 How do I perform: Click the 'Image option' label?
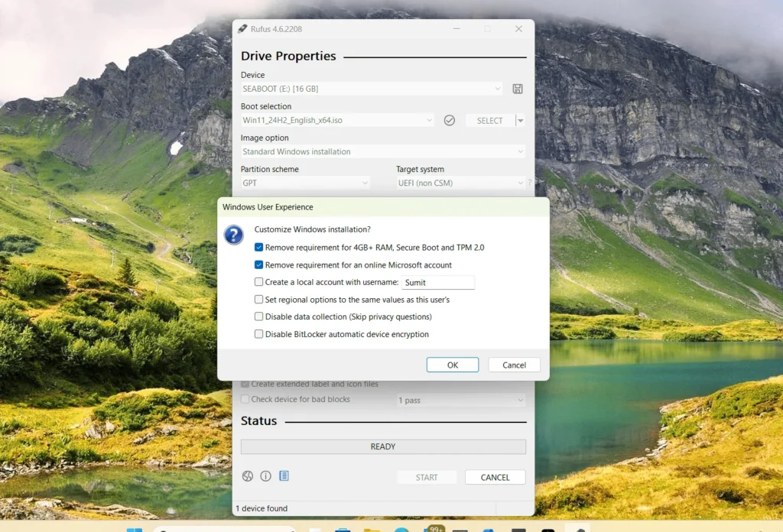click(x=265, y=138)
